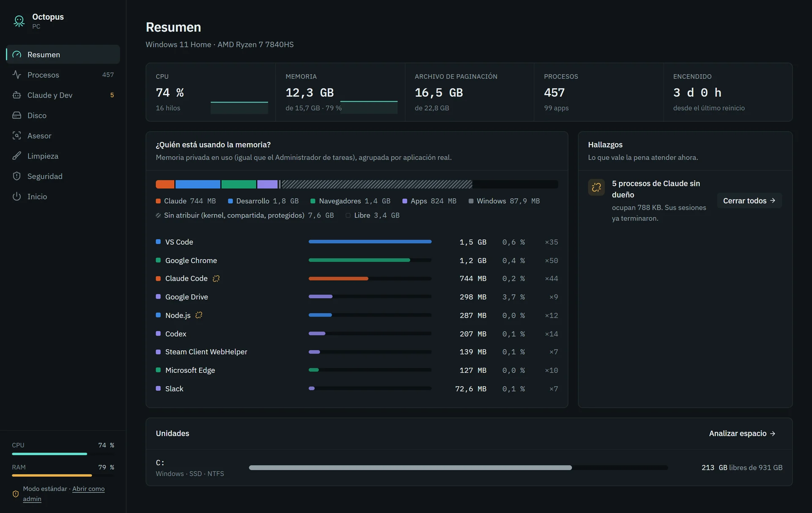This screenshot has height=513, width=812.
Task: Select the Slack row
Action: (357, 389)
